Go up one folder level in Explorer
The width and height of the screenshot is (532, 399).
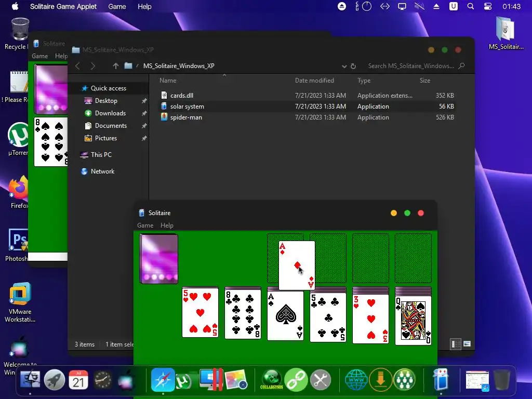[x=116, y=66]
